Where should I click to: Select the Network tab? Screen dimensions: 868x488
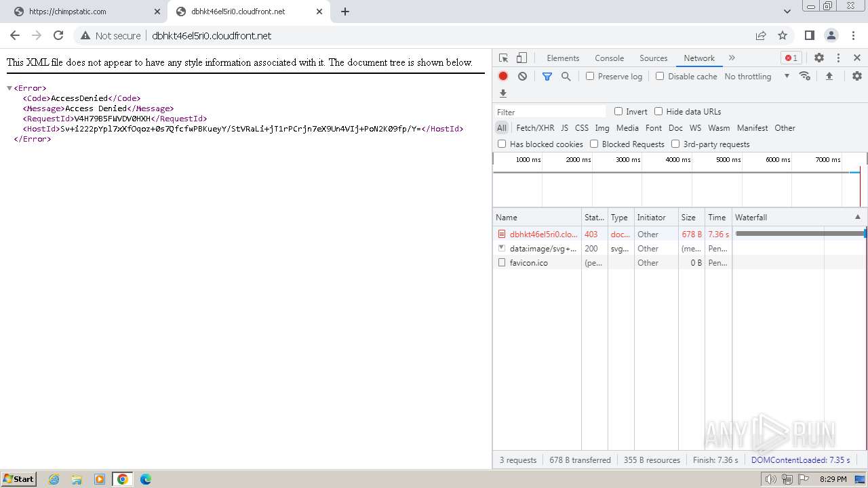pos(699,58)
